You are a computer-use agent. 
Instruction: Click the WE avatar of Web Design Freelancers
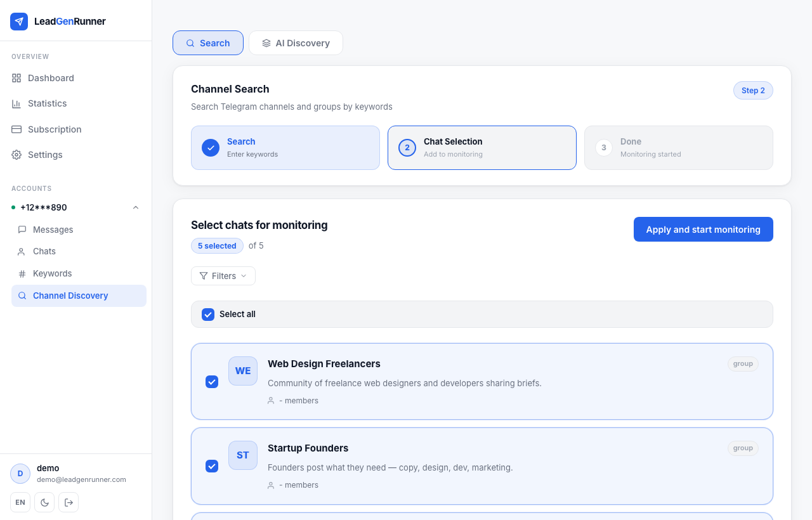[243, 371]
